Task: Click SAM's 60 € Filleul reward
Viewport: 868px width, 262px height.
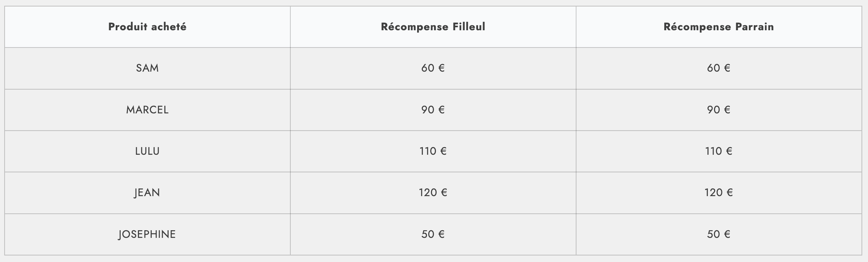Action: 433,68
